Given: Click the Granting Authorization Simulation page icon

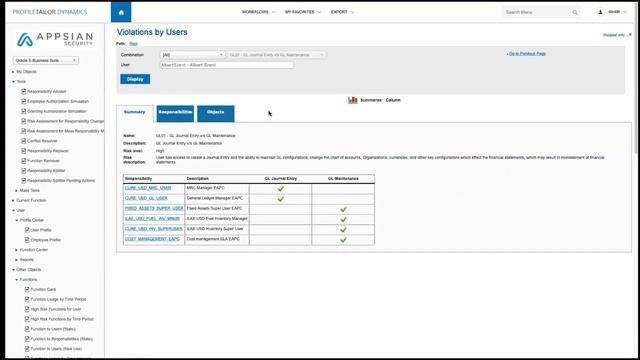Looking at the screenshot, I should coord(24,111).
